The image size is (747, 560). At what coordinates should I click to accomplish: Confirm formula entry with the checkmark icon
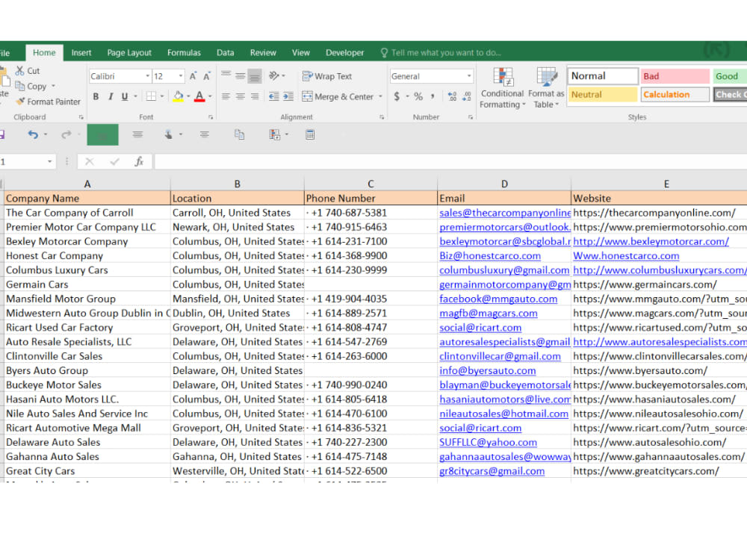[114, 161]
